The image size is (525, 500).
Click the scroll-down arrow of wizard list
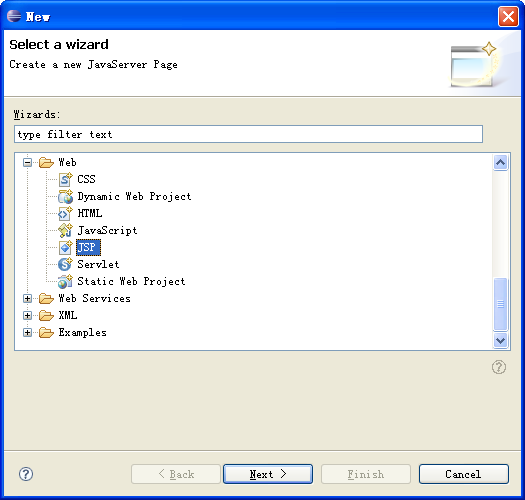(x=501, y=341)
